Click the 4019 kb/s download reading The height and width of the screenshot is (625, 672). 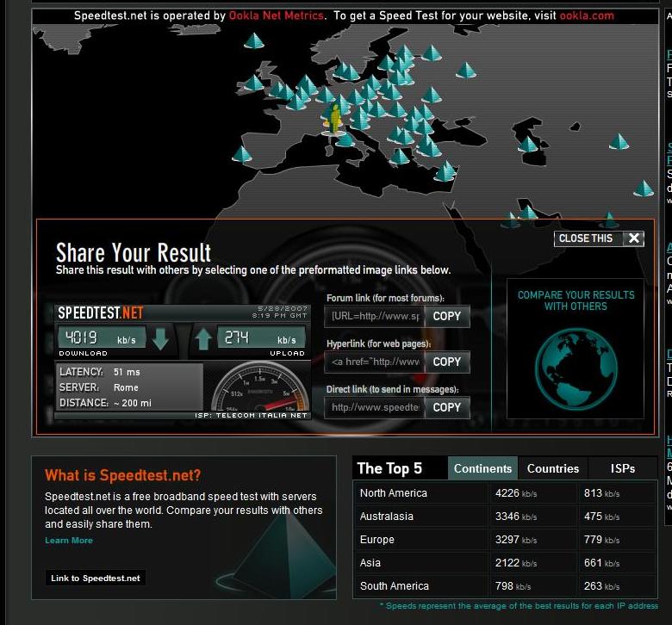pyautogui.click(x=102, y=337)
